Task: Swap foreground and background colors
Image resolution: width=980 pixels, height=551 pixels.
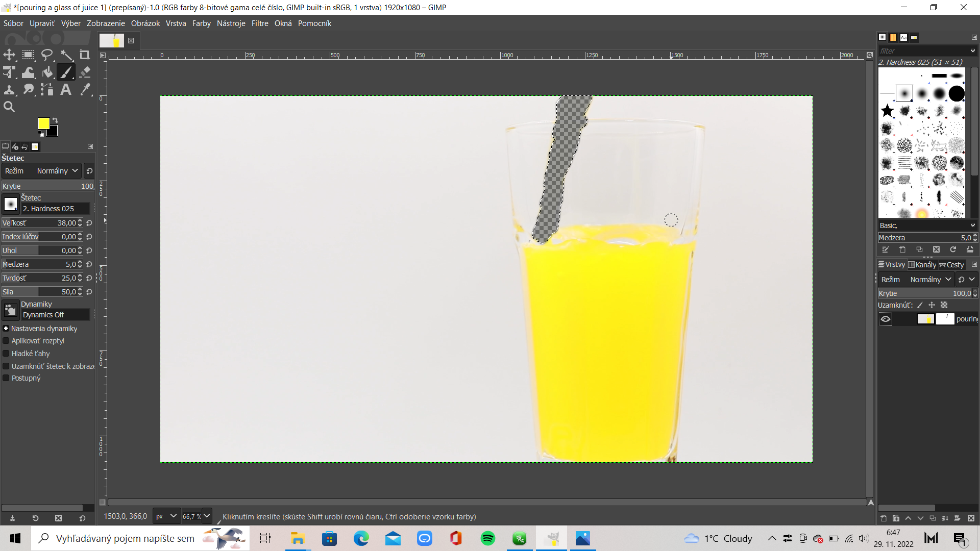Action: point(55,120)
